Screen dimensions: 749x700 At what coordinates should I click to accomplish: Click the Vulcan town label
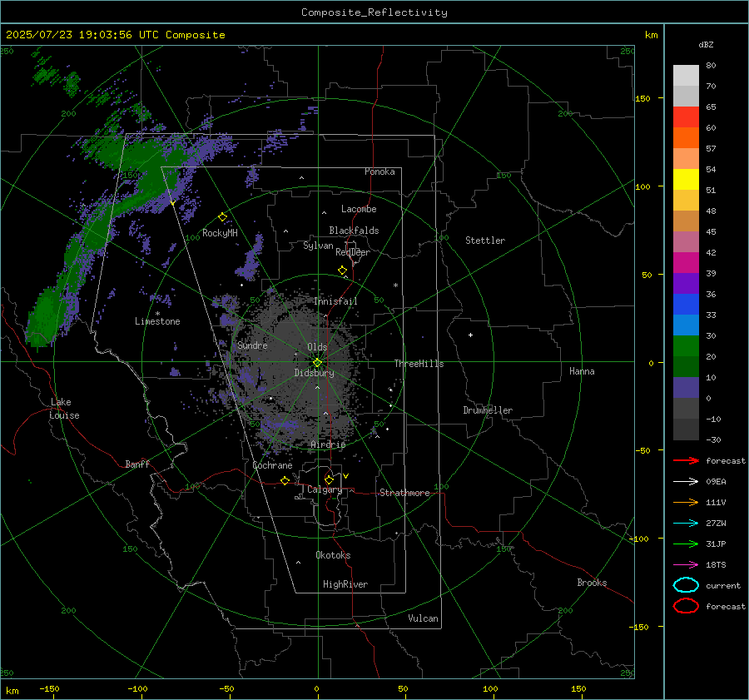[x=424, y=618]
